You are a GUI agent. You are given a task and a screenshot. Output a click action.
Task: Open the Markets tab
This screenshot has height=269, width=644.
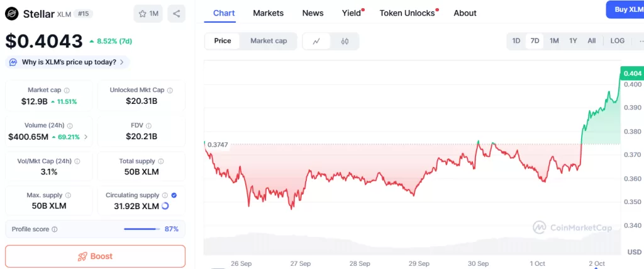point(268,13)
